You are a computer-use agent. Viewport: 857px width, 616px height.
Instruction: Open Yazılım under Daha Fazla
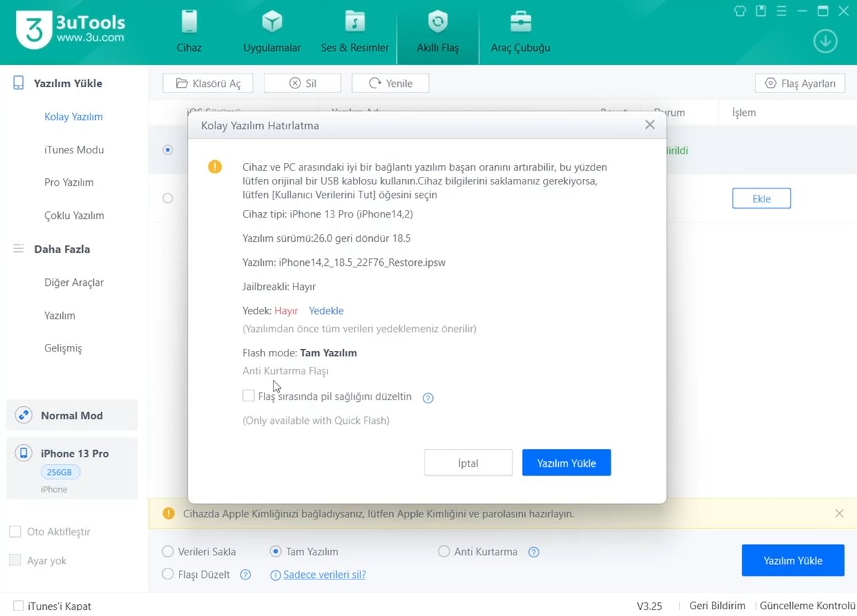tap(59, 316)
